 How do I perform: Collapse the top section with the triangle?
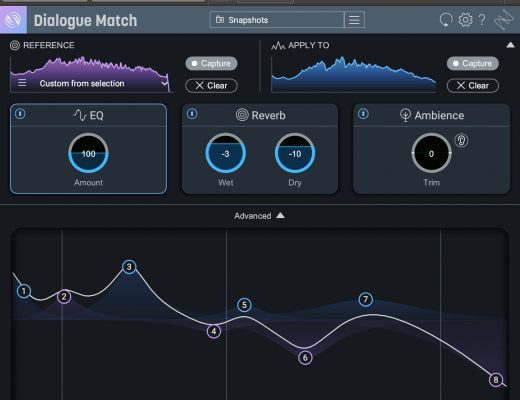point(510,45)
